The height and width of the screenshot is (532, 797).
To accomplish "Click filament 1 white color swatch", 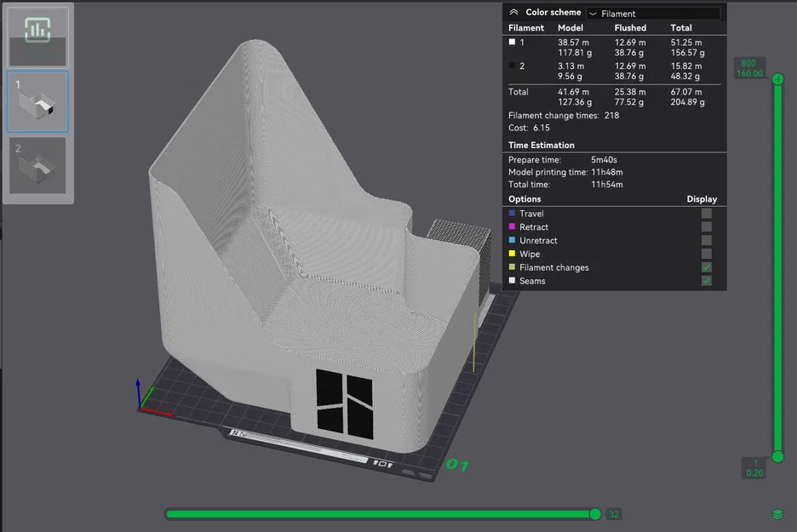I will pos(512,43).
